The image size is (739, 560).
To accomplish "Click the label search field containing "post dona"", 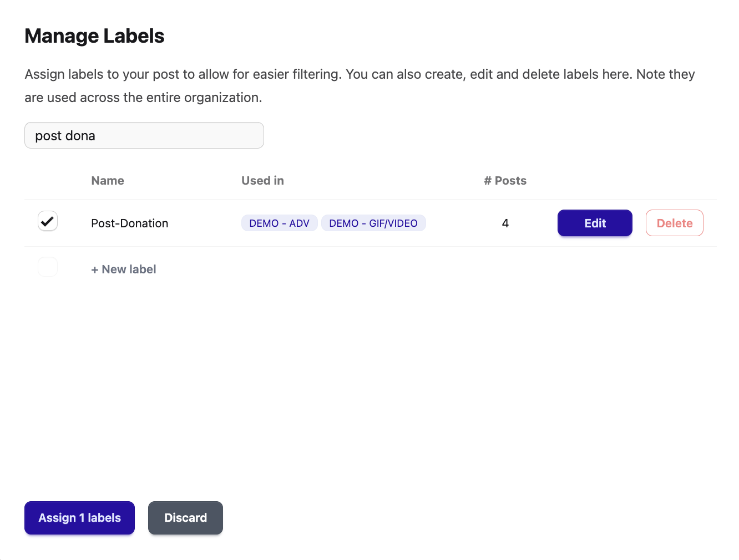I will click(x=144, y=135).
